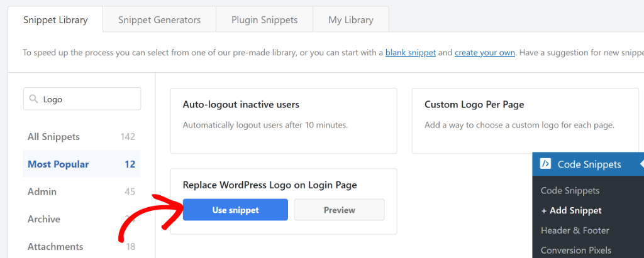Select the Most Popular category

(58, 164)
